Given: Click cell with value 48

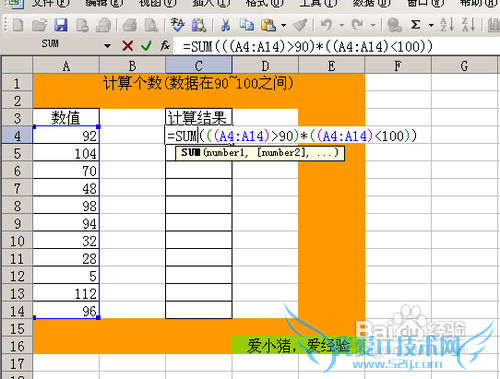Looking at the screenshot, I should click(66, 188).
